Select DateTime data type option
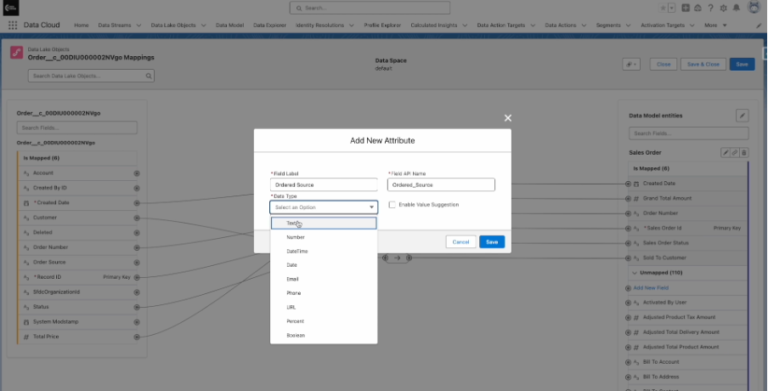The image size is (768, 391). (324, 251)
